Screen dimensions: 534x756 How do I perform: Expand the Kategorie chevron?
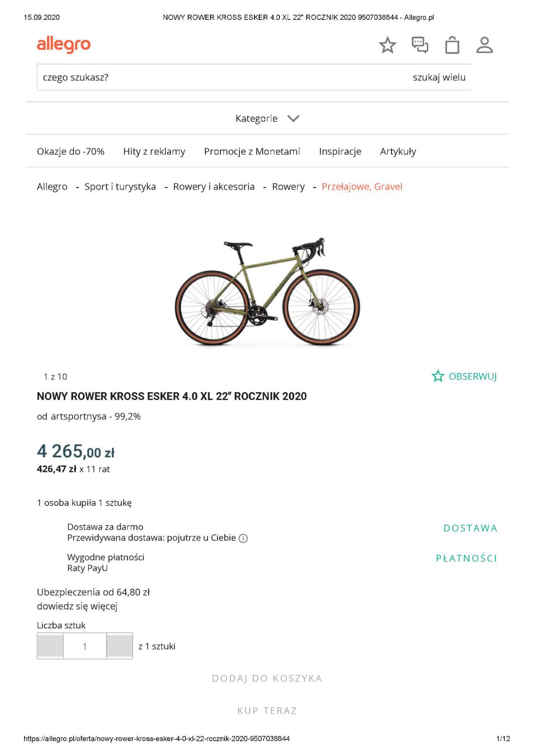coord(293,119)
